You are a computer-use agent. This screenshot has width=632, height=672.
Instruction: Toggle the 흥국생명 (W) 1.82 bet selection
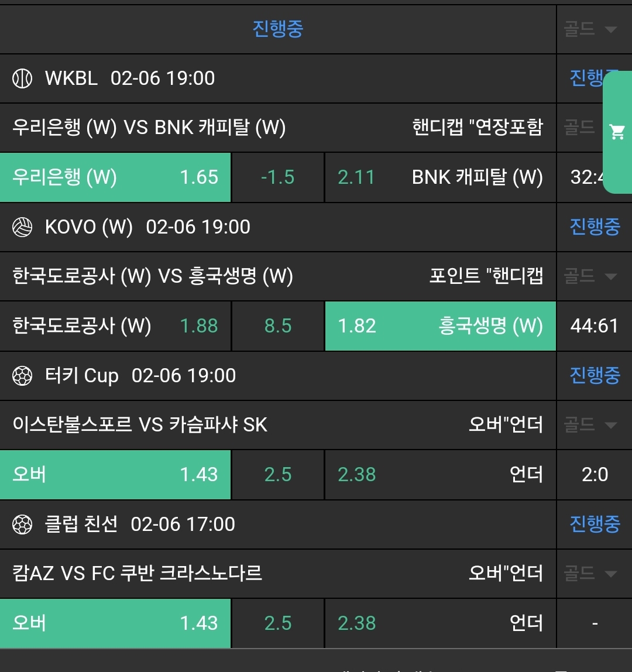tap(440, 326)
